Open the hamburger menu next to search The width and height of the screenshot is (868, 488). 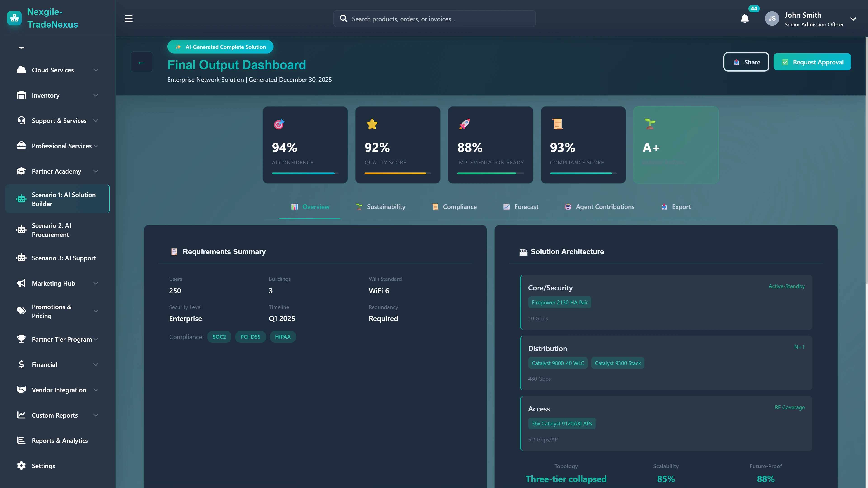[128, 19]
